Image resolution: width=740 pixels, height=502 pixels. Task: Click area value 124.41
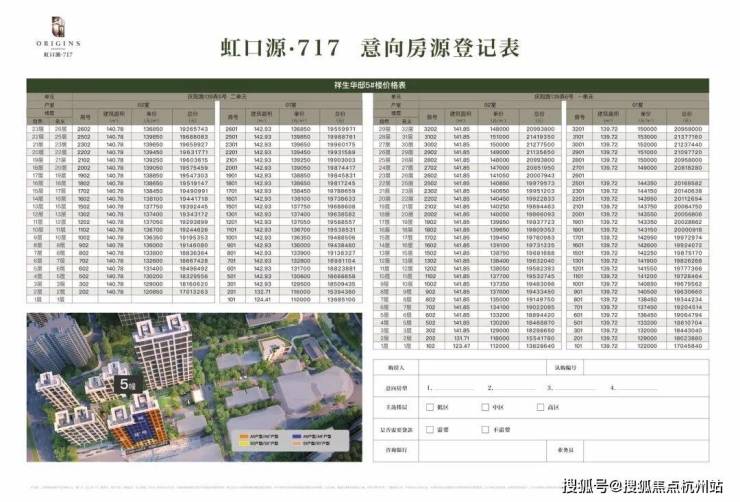pos(262,300)
